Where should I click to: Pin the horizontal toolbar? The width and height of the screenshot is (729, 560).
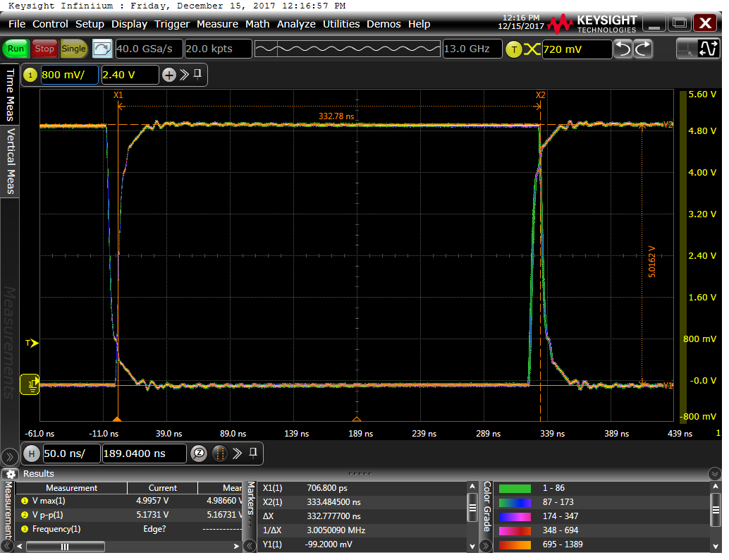(253, 453)
